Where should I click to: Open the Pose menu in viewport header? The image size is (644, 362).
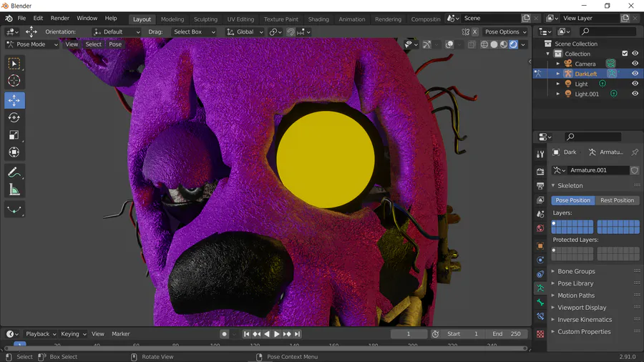(x=115, y=44)
